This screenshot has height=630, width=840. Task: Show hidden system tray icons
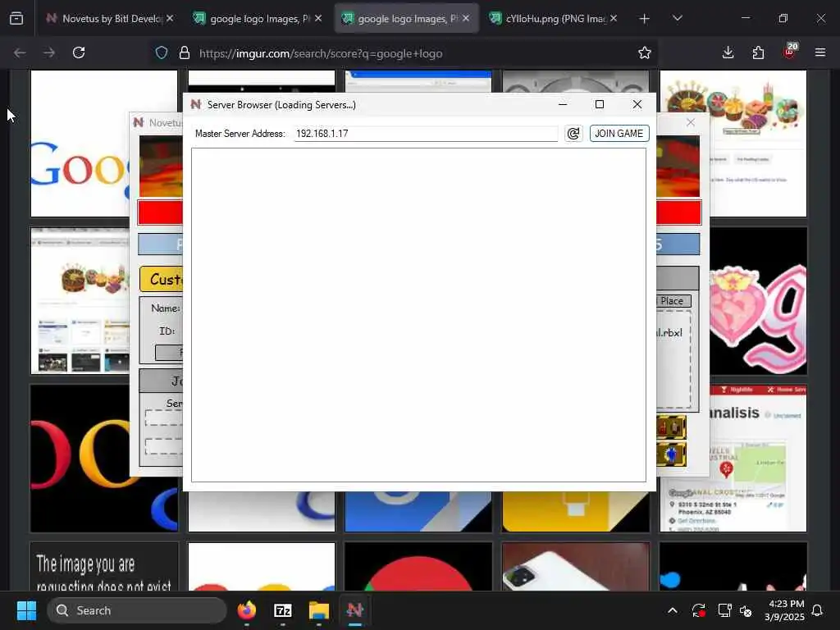pos(673,610)
